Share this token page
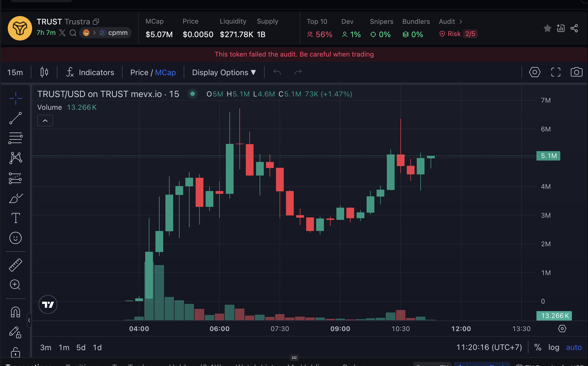 pyautogui.click(x=574, y=28)
